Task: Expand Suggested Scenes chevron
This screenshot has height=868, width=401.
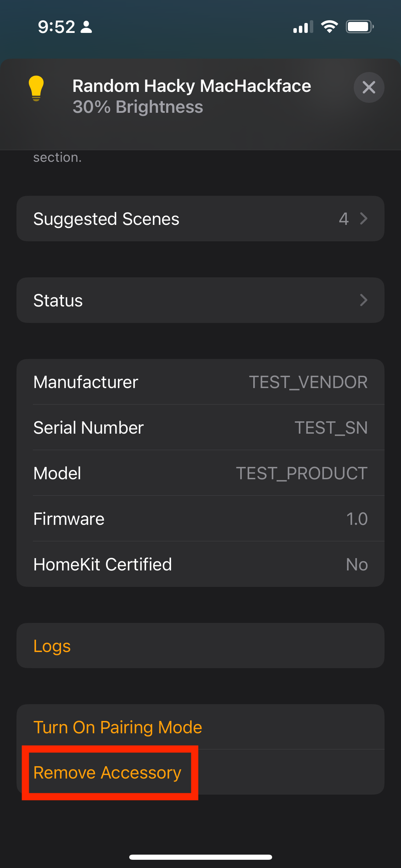Action: (364, 219)
